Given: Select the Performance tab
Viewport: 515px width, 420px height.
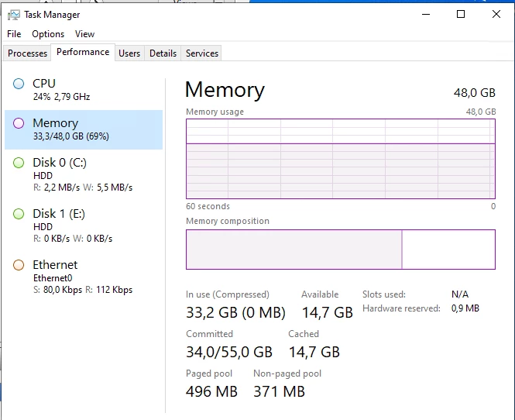Looking at the screenshot, I should point(83,52).
